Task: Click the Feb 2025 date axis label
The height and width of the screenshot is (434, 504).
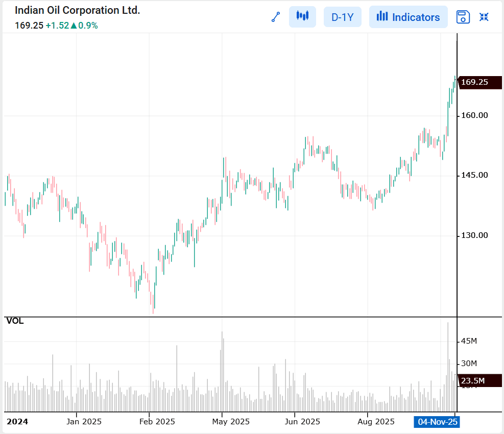Action: pos(157,422)
